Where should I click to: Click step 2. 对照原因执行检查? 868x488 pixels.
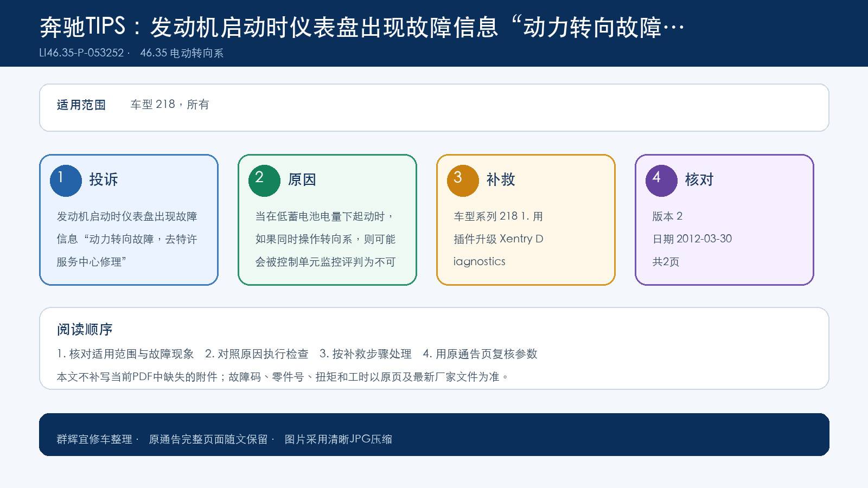[x=257, y=354]
